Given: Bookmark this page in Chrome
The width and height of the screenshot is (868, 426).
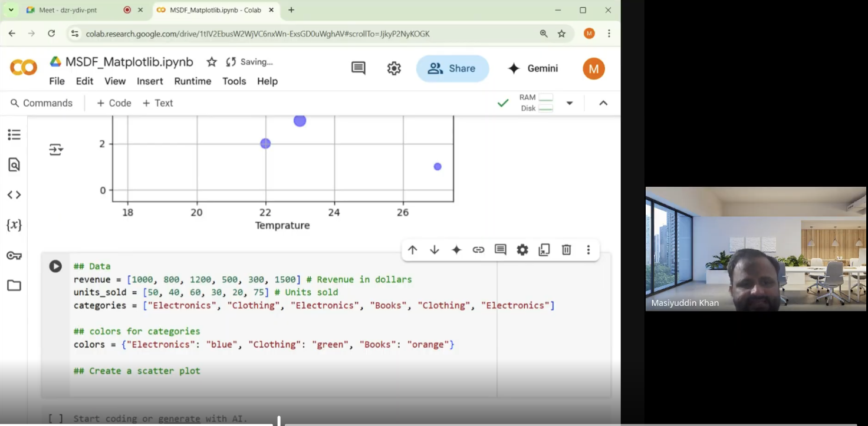Looking at the screenshot, I should 562,34.
